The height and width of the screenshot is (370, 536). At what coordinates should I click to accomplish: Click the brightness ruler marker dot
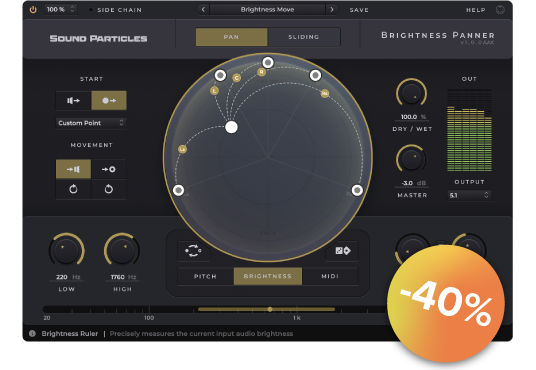tap(270, 309)
